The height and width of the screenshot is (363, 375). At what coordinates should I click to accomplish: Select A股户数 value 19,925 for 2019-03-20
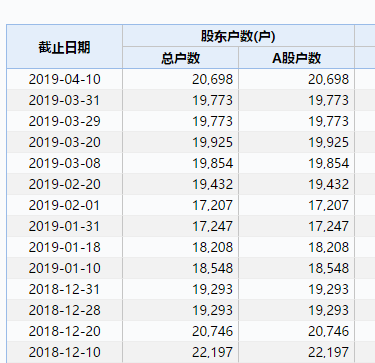tap(329, 142)
